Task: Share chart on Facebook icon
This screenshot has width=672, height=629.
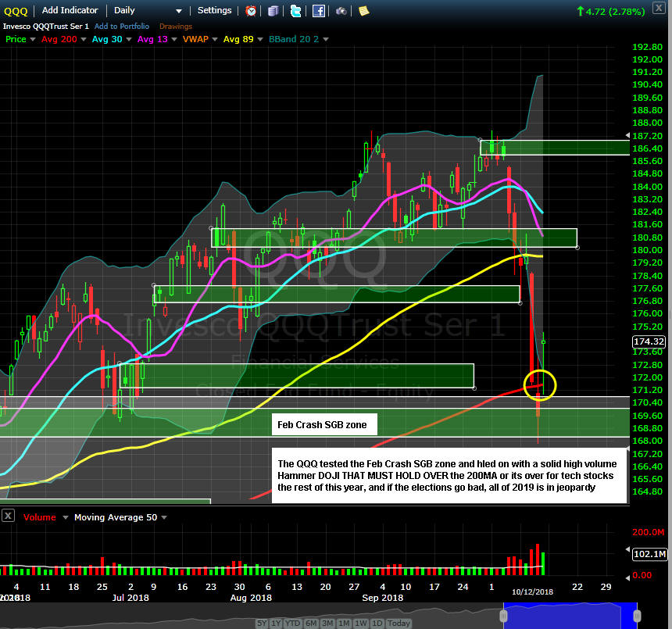Action: click(319, 11)
